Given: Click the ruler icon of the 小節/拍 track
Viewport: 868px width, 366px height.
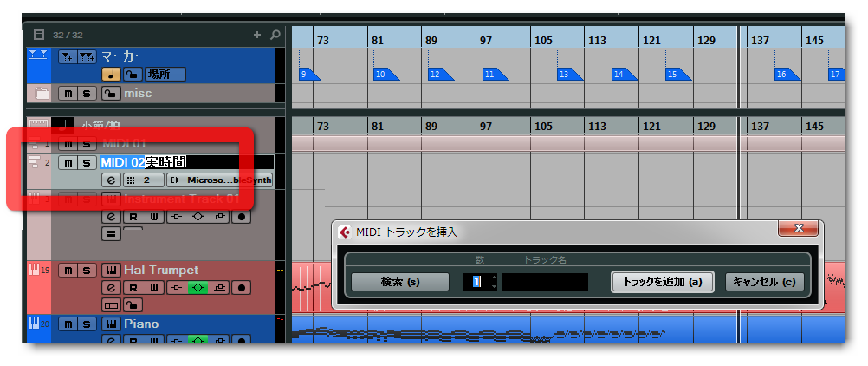Looking at the screenshot, I should tap(38, 125).
